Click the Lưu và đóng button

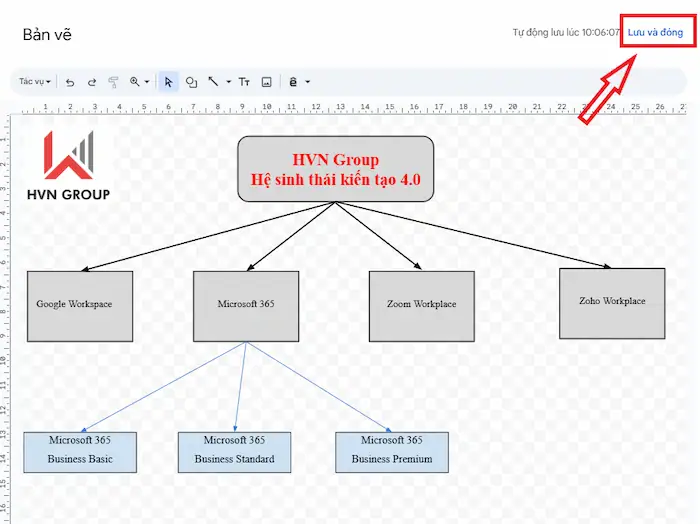pyautogui.click(x=655, y=32)
